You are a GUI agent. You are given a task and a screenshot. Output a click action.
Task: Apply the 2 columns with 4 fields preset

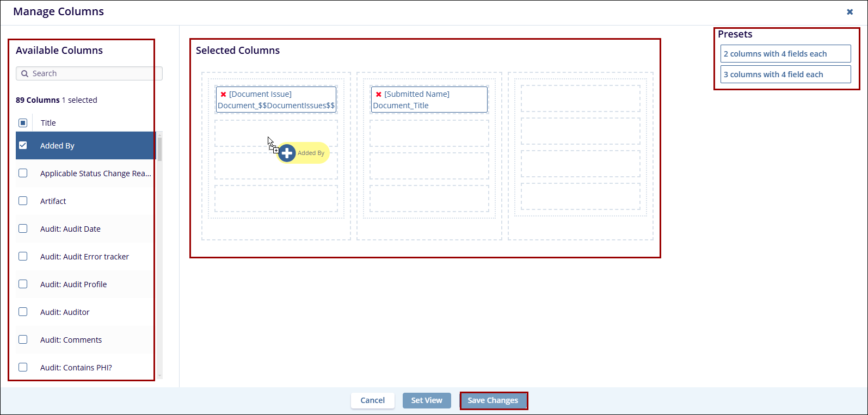(x=785, y=54)
